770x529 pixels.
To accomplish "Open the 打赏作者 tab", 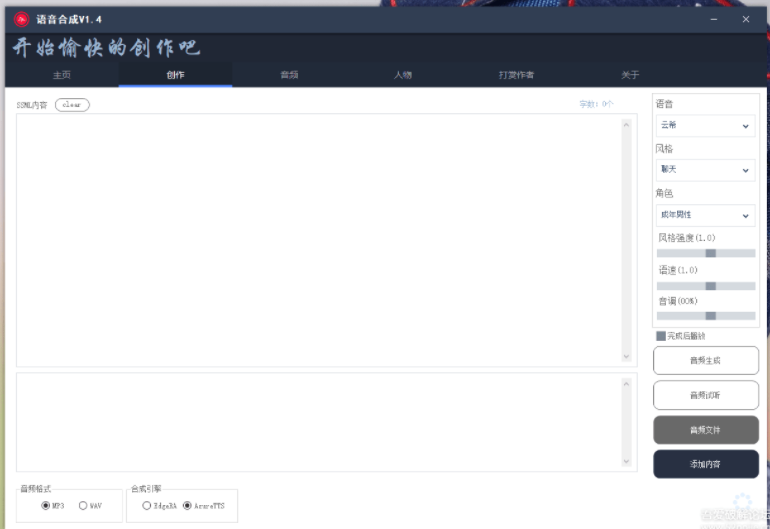I will pos(516,75).
